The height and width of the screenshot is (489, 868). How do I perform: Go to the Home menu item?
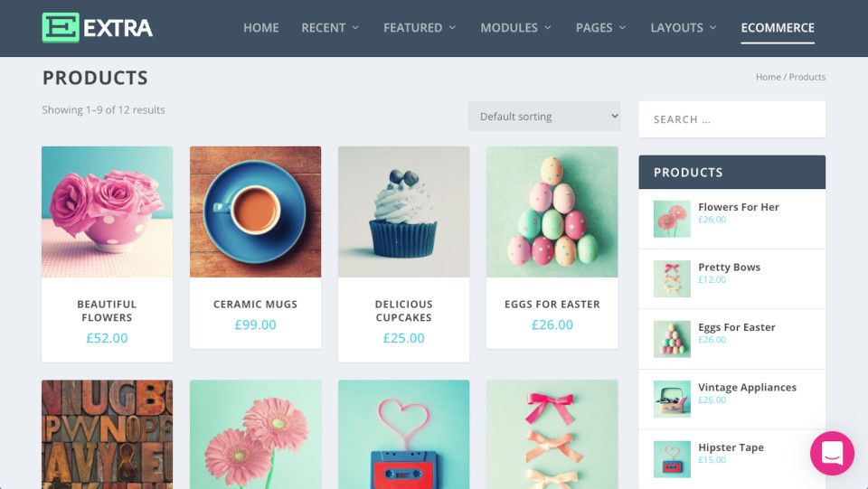click(x=260, y=28)
